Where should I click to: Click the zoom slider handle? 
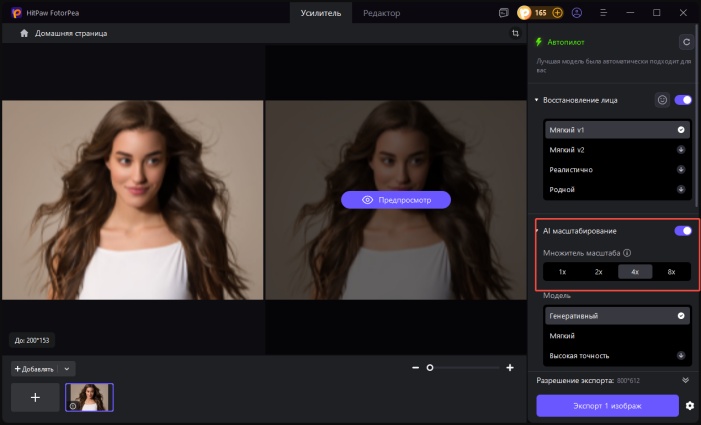(430, 368)
